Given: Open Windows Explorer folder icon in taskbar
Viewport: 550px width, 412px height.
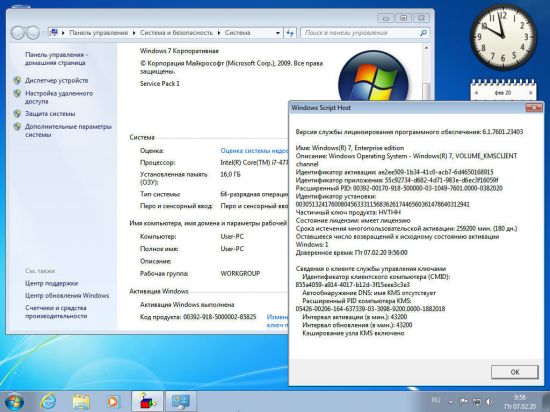Looking at the screenshot, I should tap(81, 402).
